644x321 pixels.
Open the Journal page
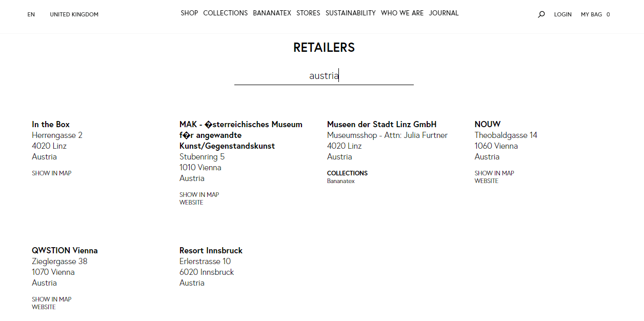click(x=444, y=13)
